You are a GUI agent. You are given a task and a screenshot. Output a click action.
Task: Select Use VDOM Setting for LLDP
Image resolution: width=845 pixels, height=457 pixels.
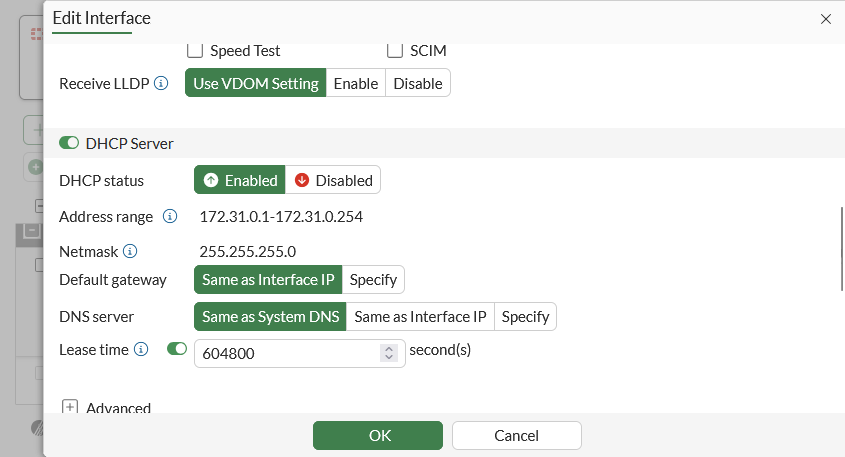[x=255, y=83]
